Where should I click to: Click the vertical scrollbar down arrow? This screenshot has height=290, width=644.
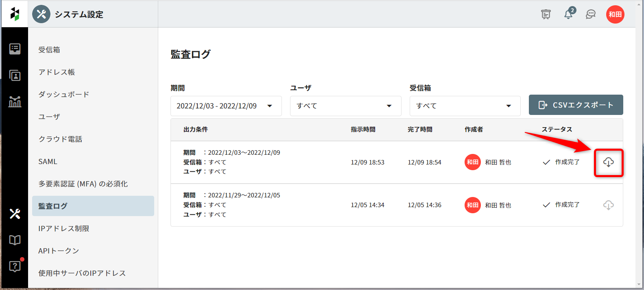[640, 284]
